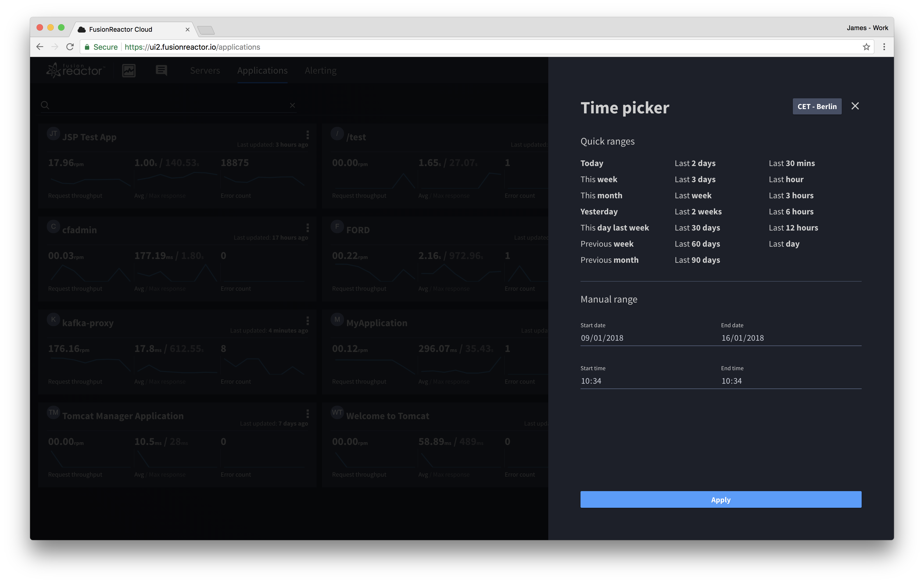This screenshot has width=924, height=583.
Task: Select Last 30 mins range
Action: pos(792,163)
